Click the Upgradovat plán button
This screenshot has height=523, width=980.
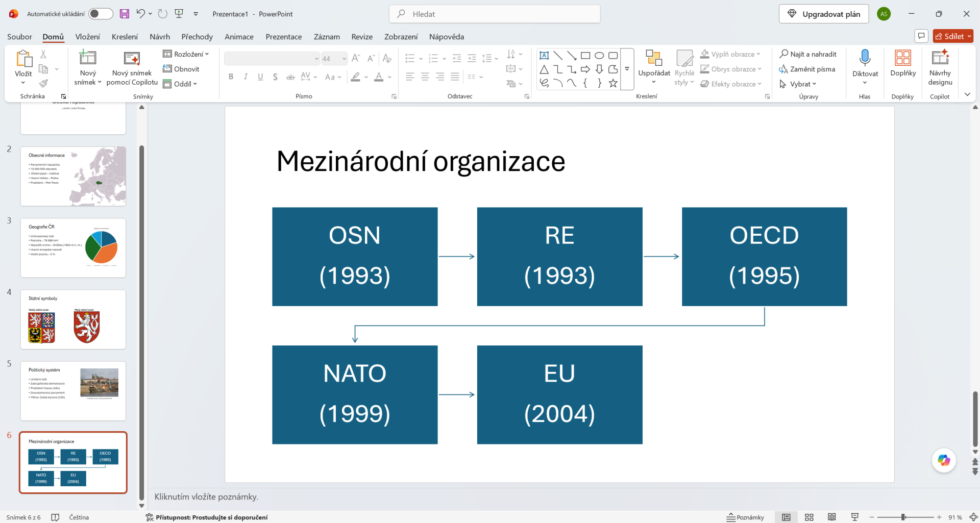823,14
